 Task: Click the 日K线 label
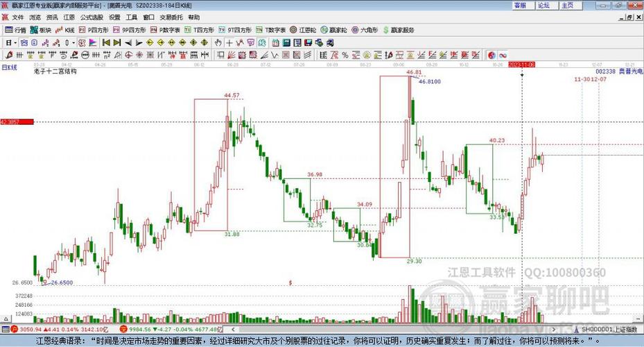9,67
